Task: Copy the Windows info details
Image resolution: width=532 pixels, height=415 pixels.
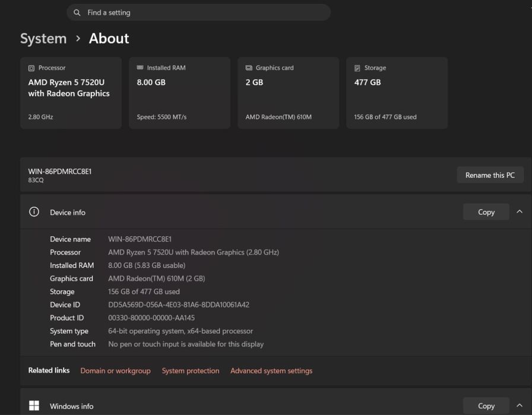Action: [x=486, y=406]
